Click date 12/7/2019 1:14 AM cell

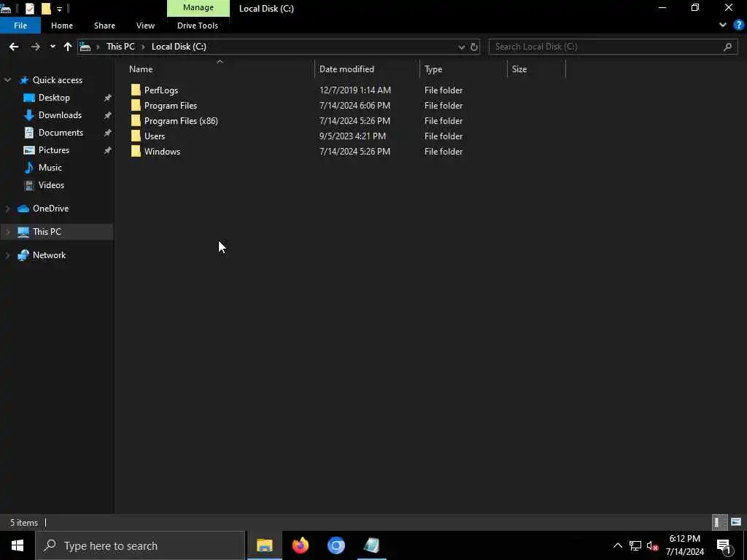355,90
